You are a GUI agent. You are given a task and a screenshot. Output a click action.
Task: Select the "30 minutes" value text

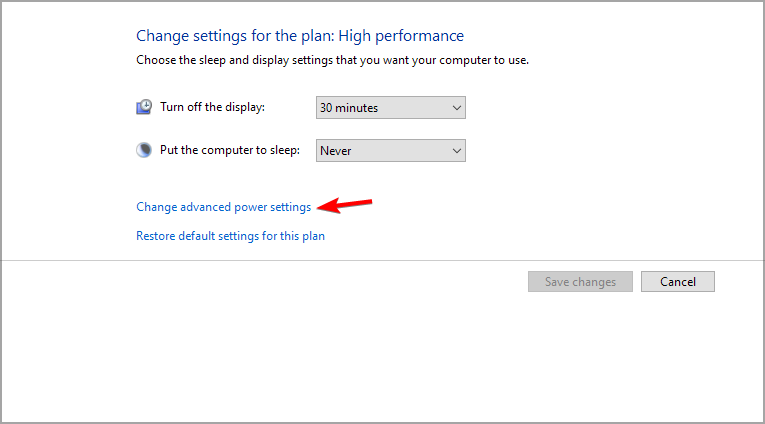pos(349,108)
